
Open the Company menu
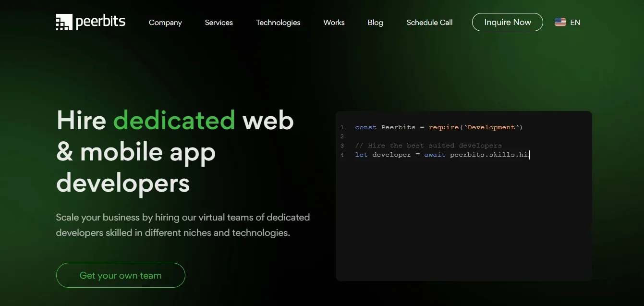(x=165, y=23)
